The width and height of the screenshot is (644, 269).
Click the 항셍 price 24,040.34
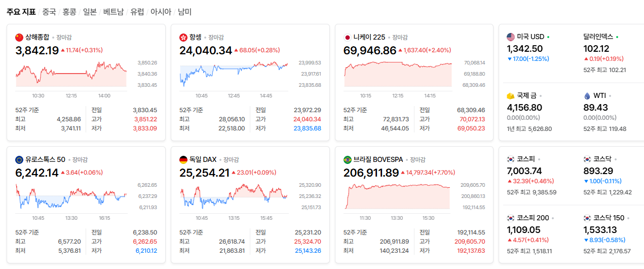[206, 50]
